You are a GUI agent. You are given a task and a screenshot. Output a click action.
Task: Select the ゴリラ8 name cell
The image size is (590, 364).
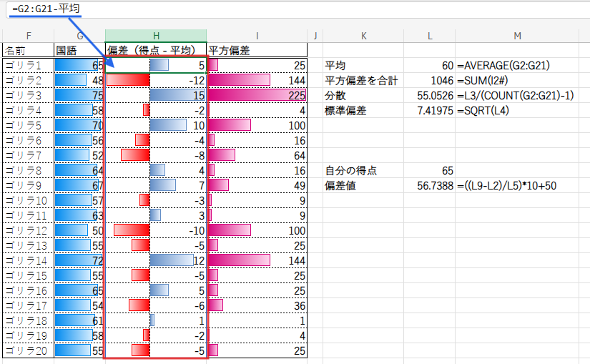pos(29,170)
